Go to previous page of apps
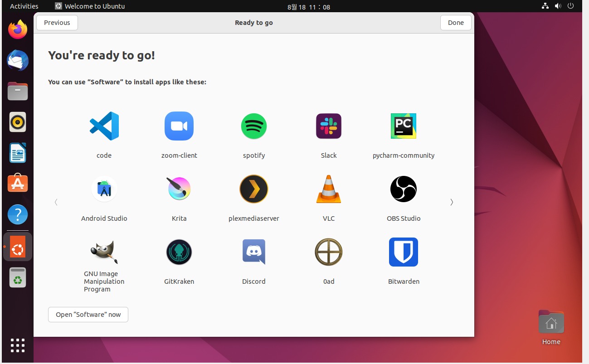The image size is (589, 364). (56, 202)
